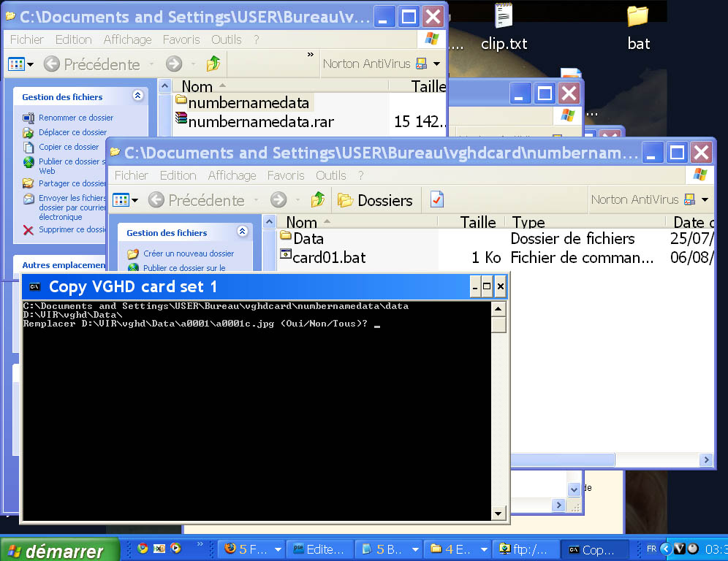This screenshot has width=728, height=561.
Task: Open the Outils menu in the back vghdcard window
Action: click(x=226, y=39)
